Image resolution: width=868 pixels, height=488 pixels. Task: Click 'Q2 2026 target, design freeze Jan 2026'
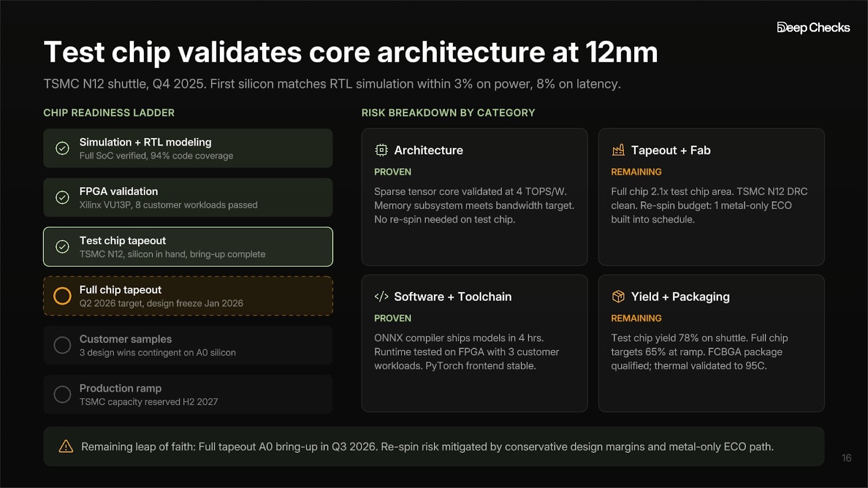coord(161,304)
